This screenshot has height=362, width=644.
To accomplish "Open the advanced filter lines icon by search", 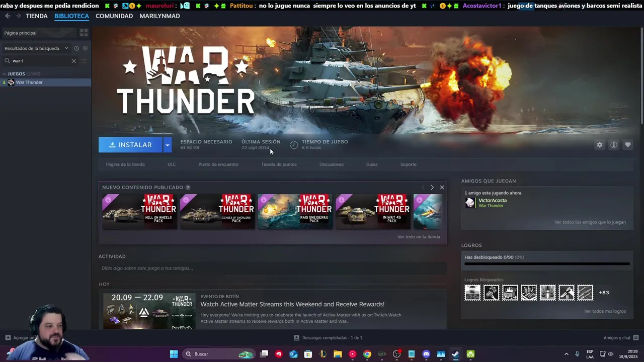I will point(84,61).
